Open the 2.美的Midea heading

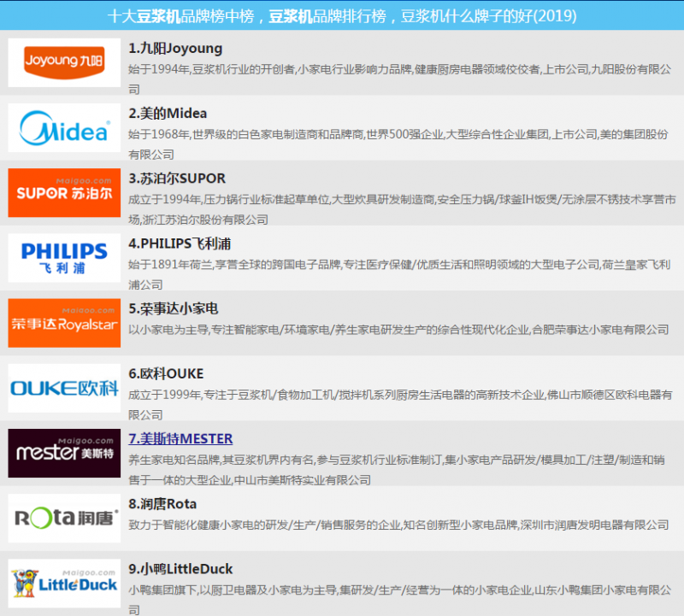point(168,114)
